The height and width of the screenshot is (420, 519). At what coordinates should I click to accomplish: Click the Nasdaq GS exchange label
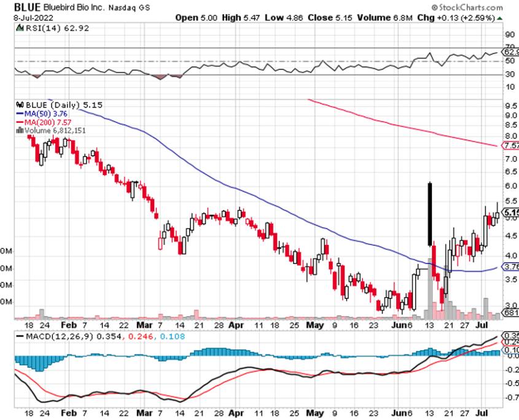coord(129,7)
